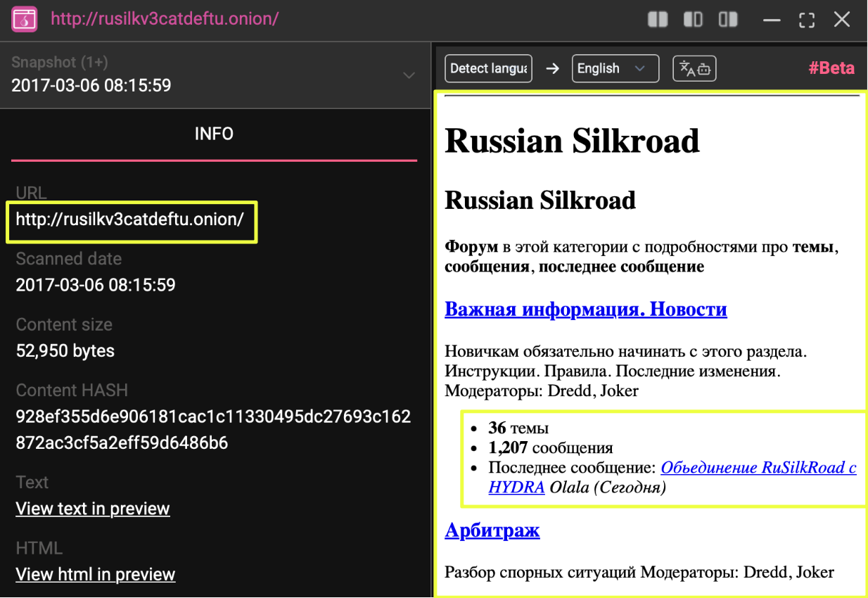Enter fullscreen with the expand icon
The image size is (868, 598).
(x=807, y=20)
